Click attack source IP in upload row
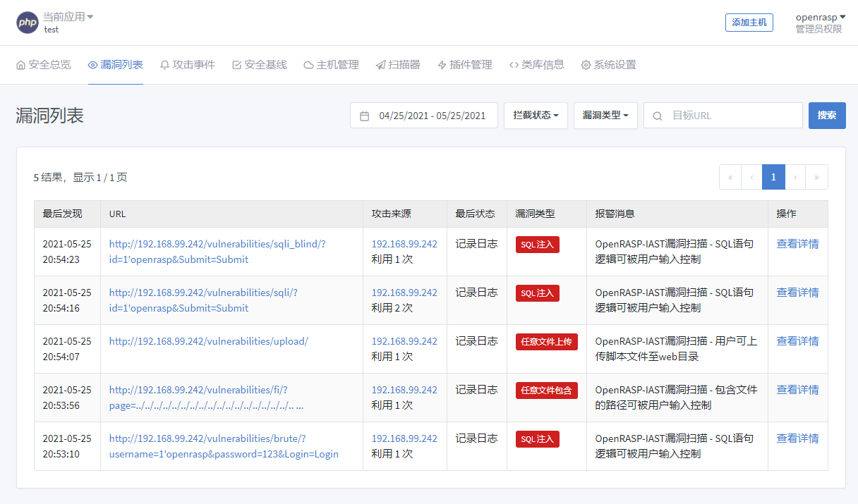 tap(404, 341)
